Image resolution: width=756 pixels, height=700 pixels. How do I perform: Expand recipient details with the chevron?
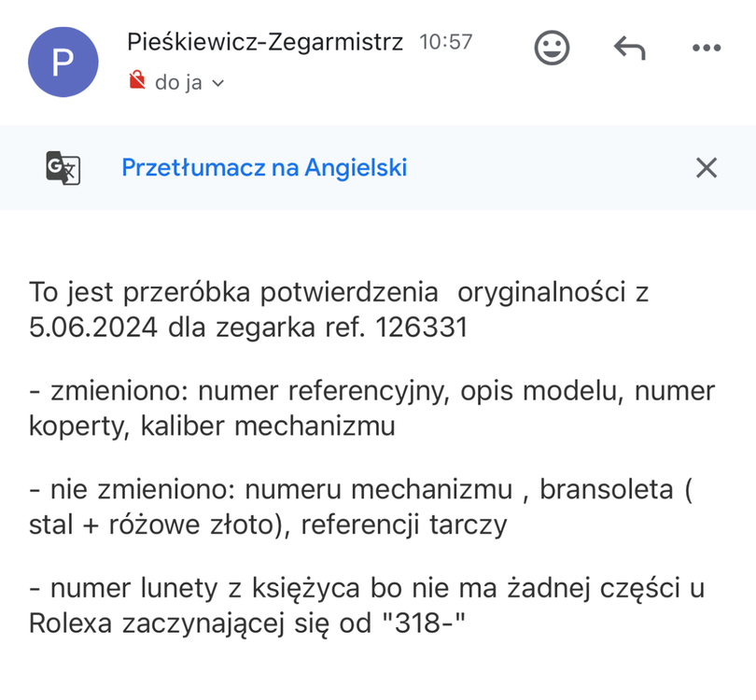click(219, 83)
